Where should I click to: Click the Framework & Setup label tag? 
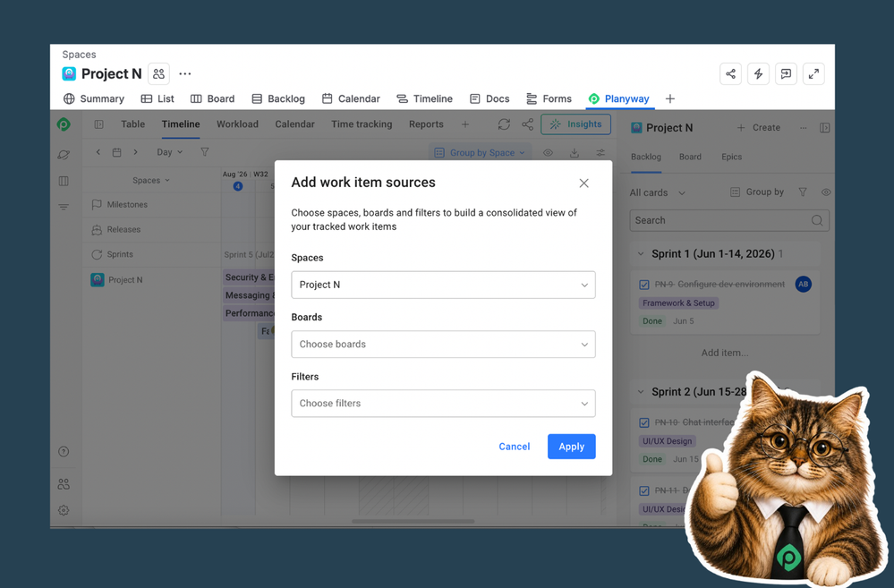pyautogui.click(x=678, y=303)
